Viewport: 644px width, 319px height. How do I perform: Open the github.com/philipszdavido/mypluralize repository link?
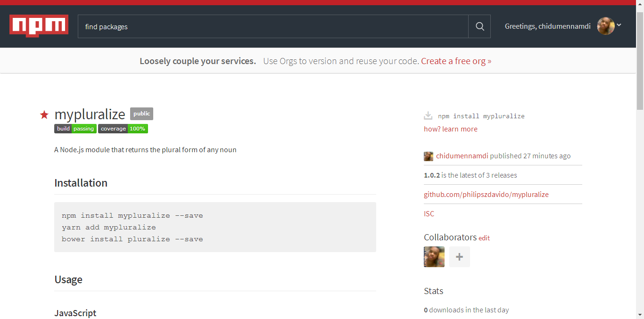click(x=486, y=195)
